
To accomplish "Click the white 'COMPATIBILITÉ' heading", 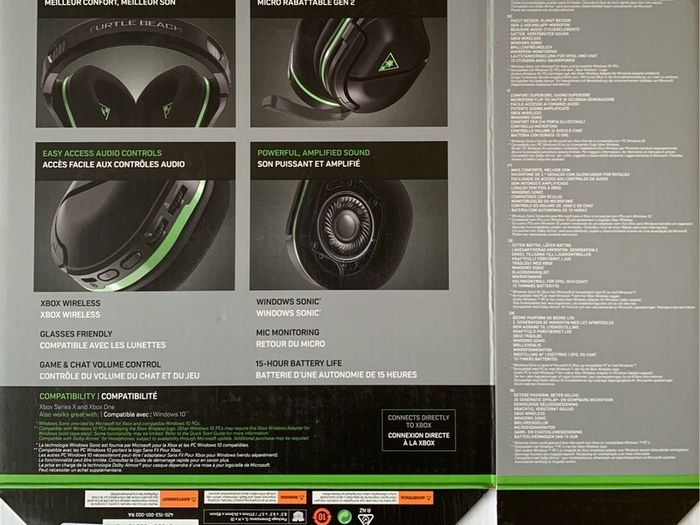I will tap(129, 396).
